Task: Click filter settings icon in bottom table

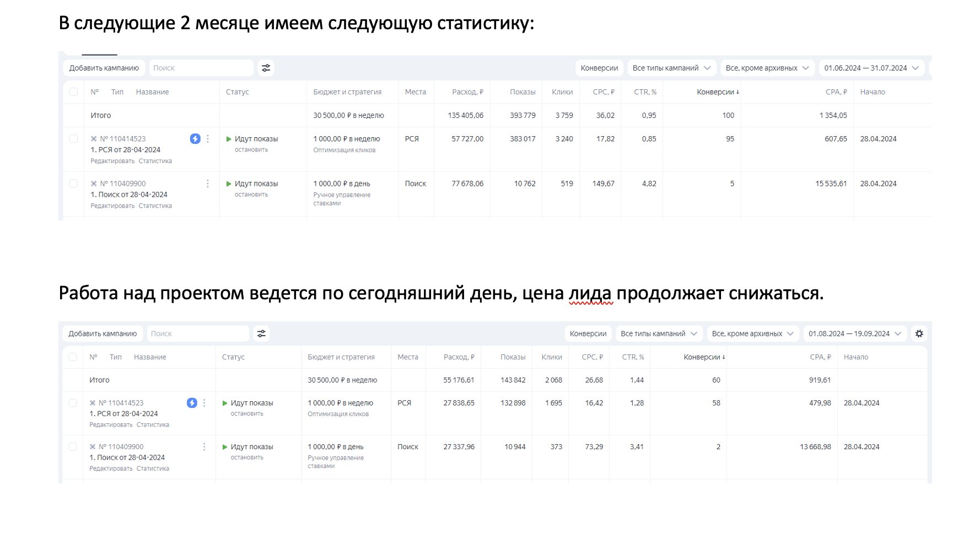Action: (261, 333)
